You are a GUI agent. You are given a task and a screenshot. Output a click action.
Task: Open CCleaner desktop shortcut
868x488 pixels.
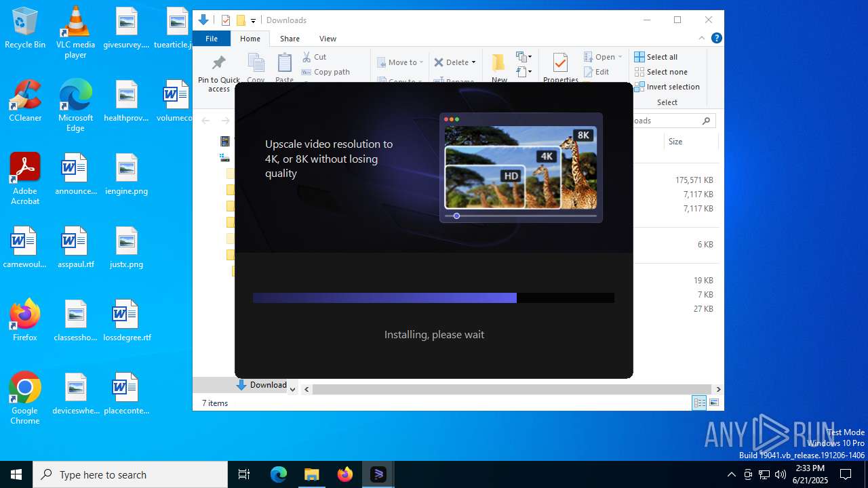[x=25, y=102]
